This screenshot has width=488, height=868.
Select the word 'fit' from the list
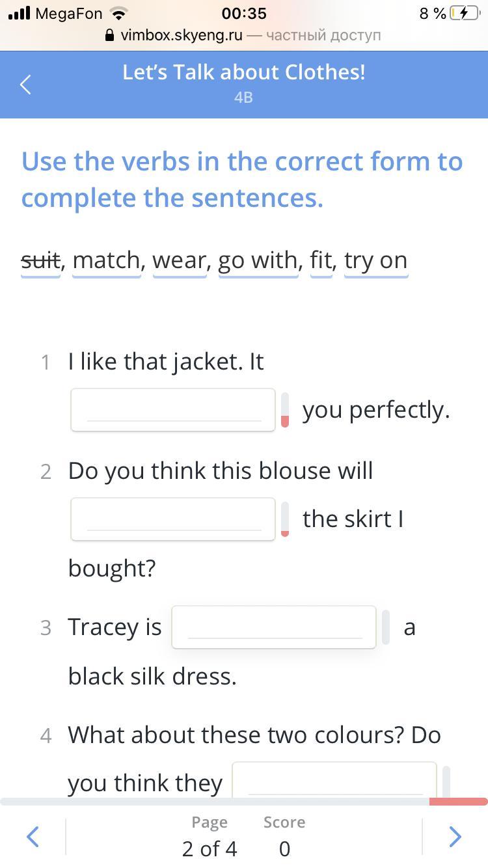(321, 260)
